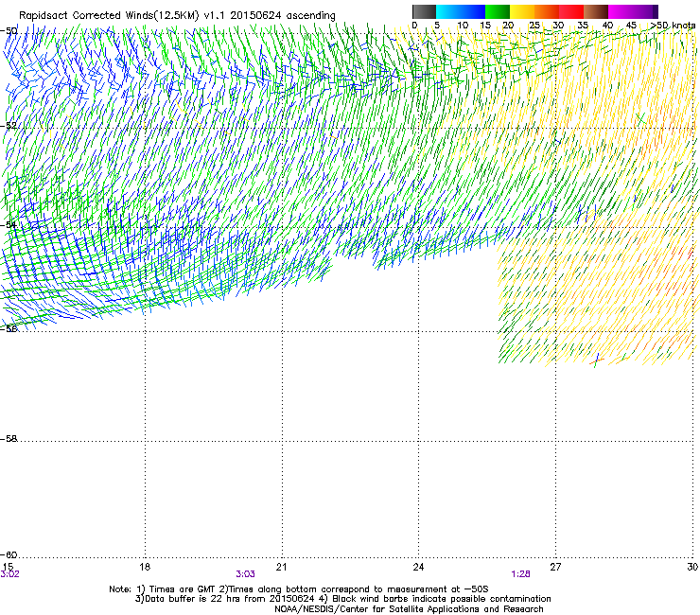Click the "18" longitude axis label
Screen dimensions: 700x615
[145, 567]
